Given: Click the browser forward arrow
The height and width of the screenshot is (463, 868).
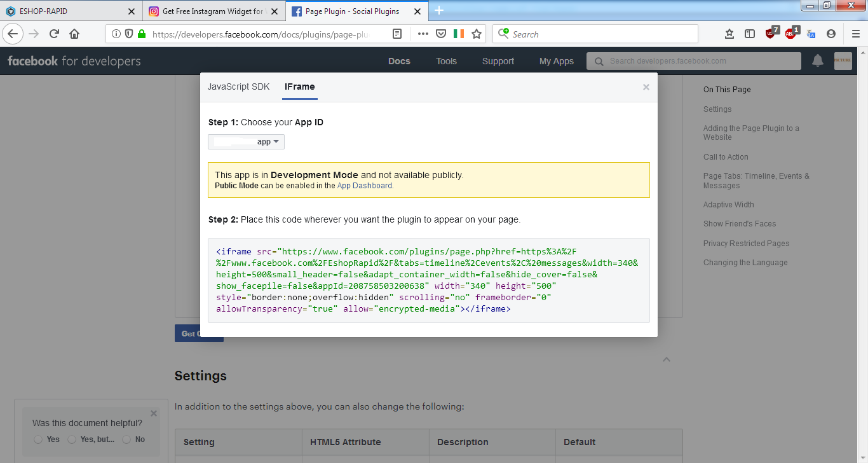Looking at the screenshot, I should coord(34,34).
